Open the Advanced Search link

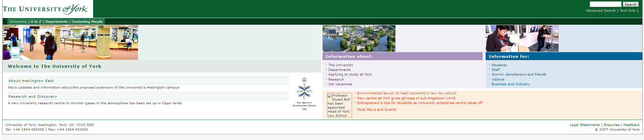[x=600, y=11]
